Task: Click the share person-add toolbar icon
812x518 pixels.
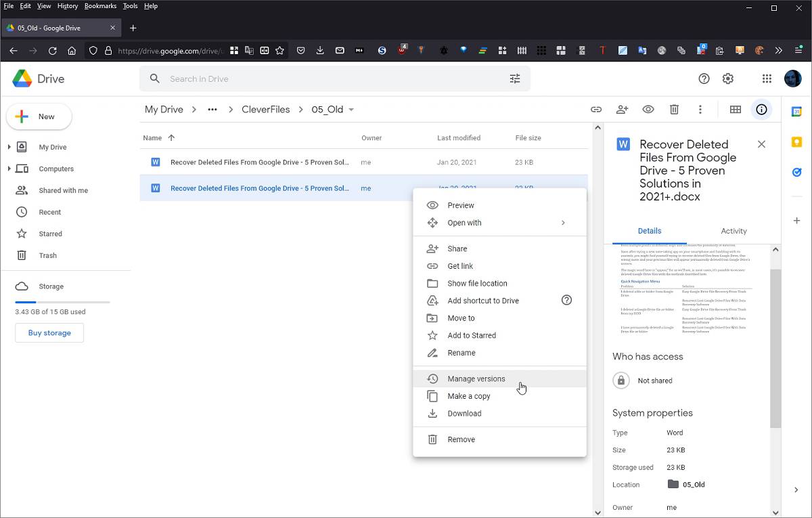Action: click(622, 110)
